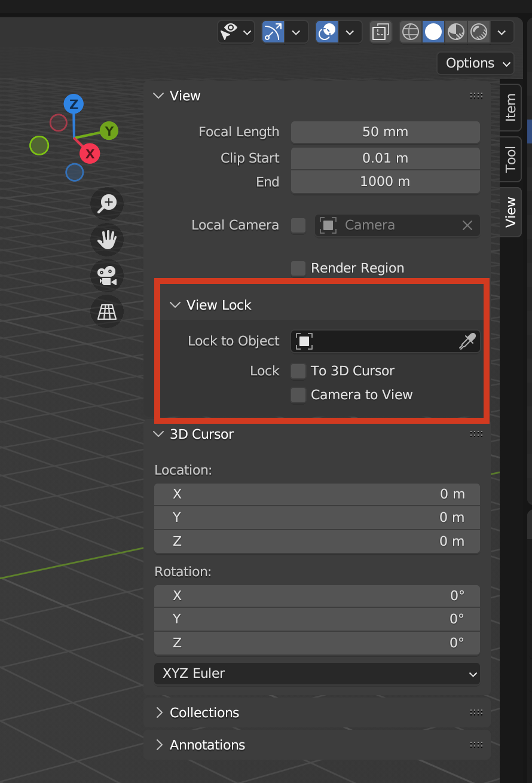This screenshot has width=532, height=783.
Task: Click eyedropper in Lock to Object field
Action: (x=467, y=341)
